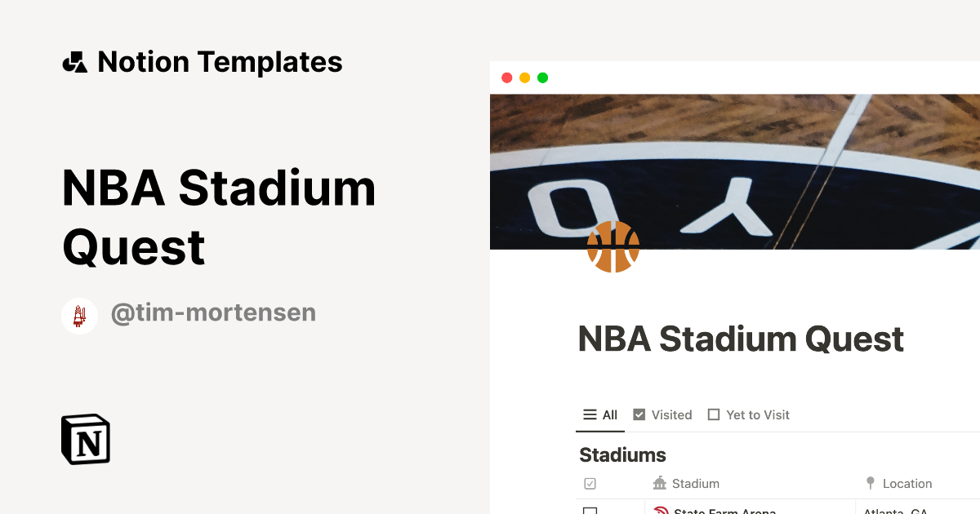Click the rocket avatar beside tim-mortensen
980x514 pixels.
[x=79, y=316]
